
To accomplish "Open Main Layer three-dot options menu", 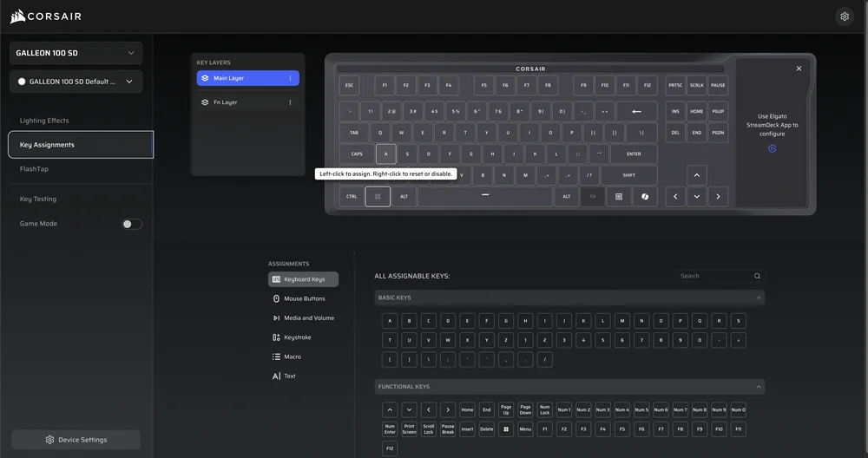I will (290, 78).
